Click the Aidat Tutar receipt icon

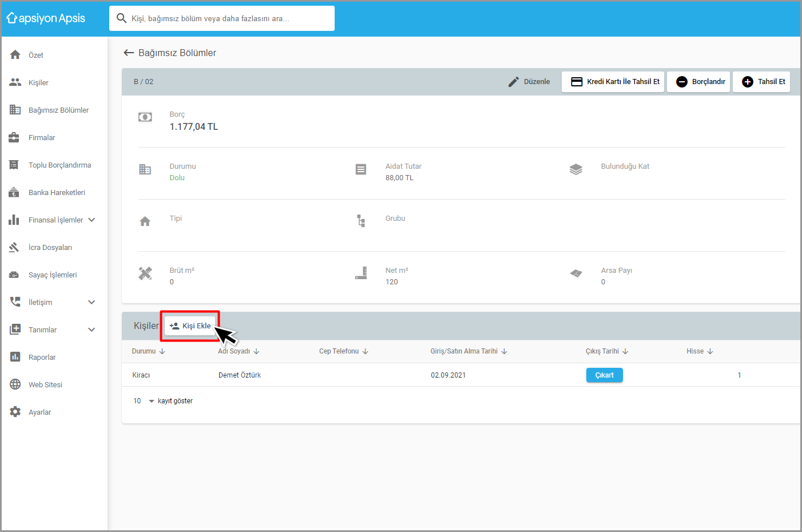[361, 169]
